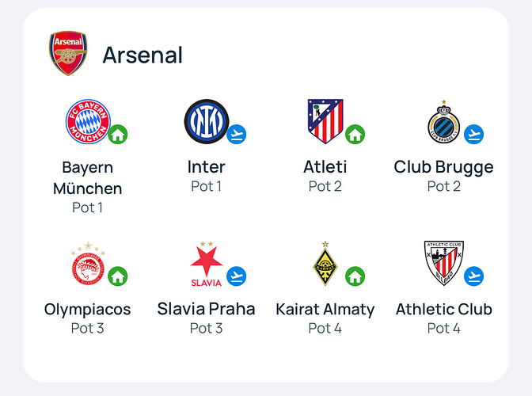
Task: Open the Inter club logo
Action: click(206, 121)
